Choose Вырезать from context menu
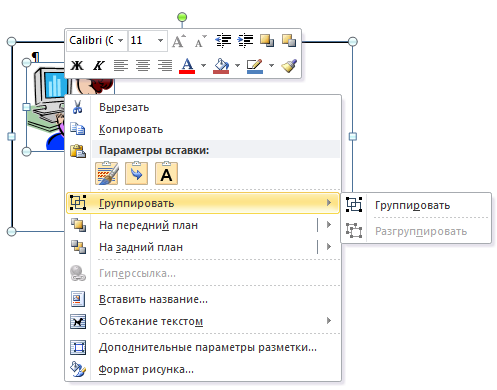 click(203, 107)
